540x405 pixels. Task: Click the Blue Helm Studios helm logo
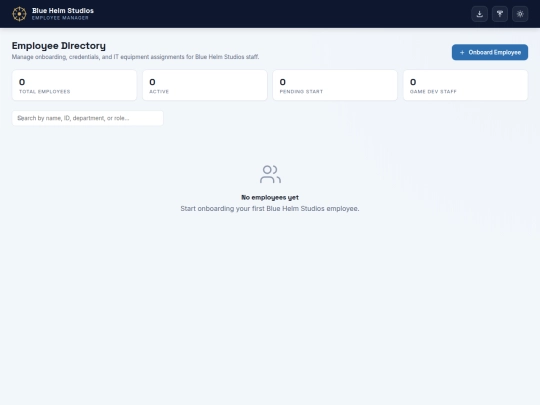[x=19, y=14]
